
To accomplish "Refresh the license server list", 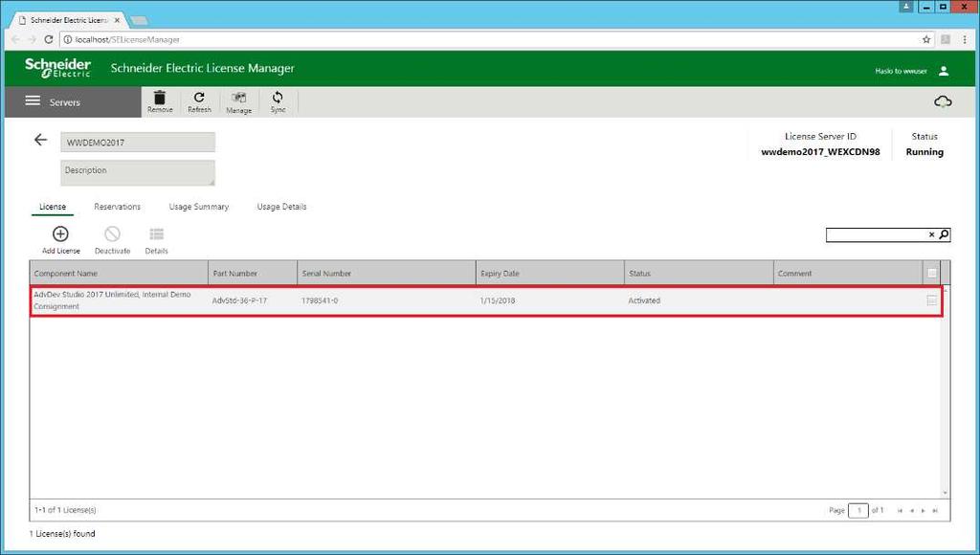I will (199, 101).
